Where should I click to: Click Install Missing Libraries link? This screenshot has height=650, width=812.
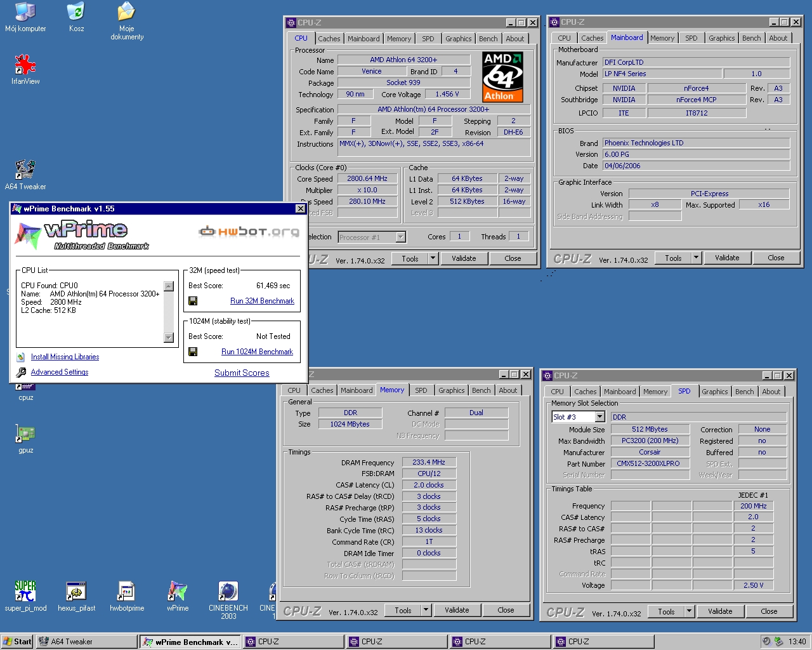(x=65, y=357)
